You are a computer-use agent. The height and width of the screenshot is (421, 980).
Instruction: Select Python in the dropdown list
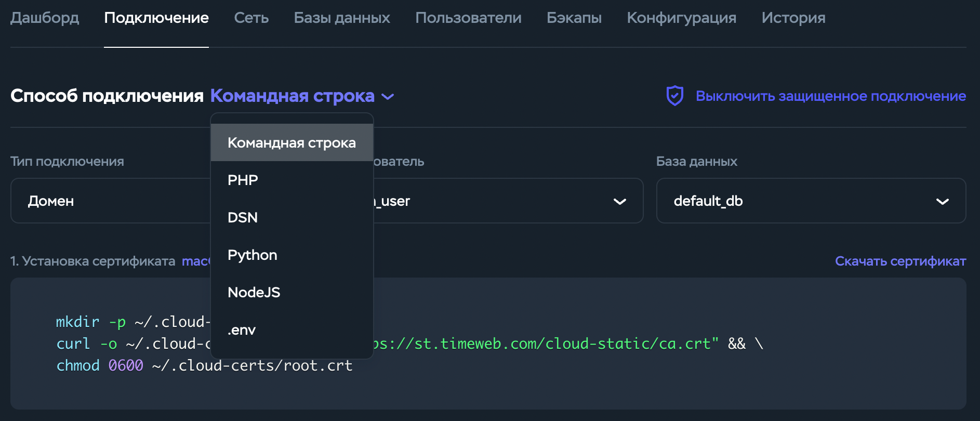tap(253, 255)
